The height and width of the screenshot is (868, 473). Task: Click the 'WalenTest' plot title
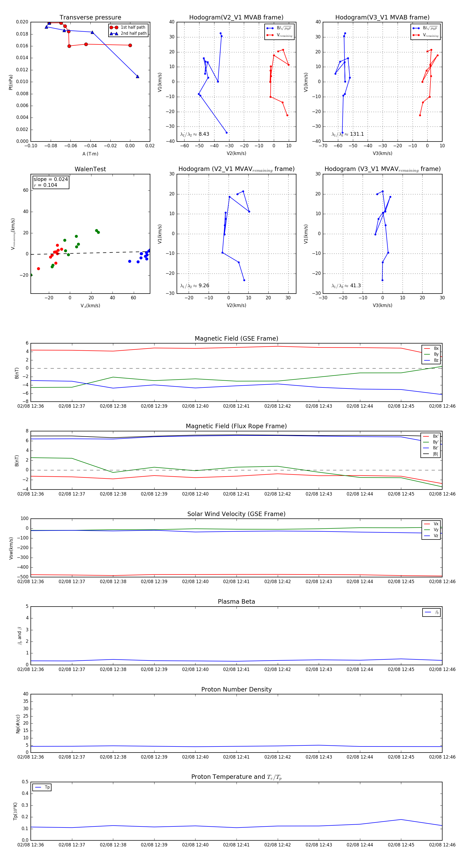click(90, 169)
